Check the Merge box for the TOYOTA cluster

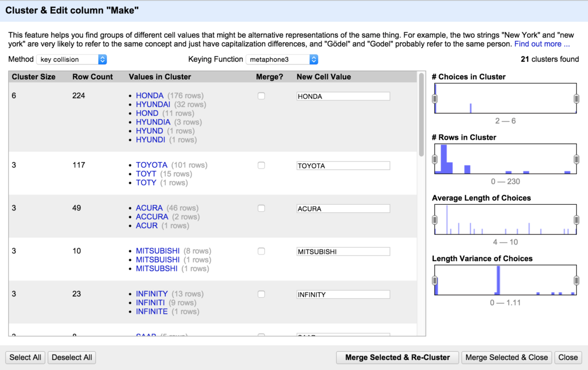261,165
